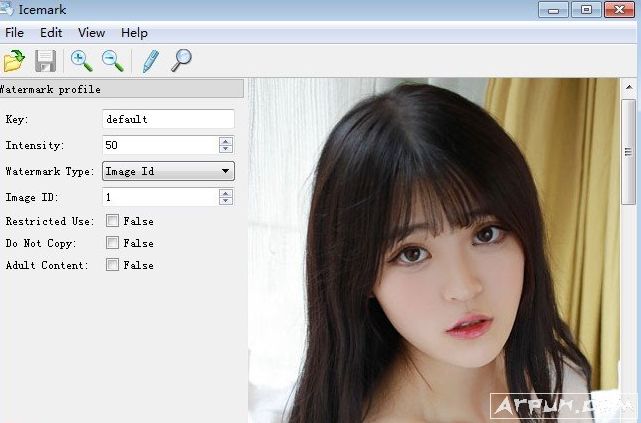
Task: Check the Adult Content checkbox
Action: click(113, 265)
